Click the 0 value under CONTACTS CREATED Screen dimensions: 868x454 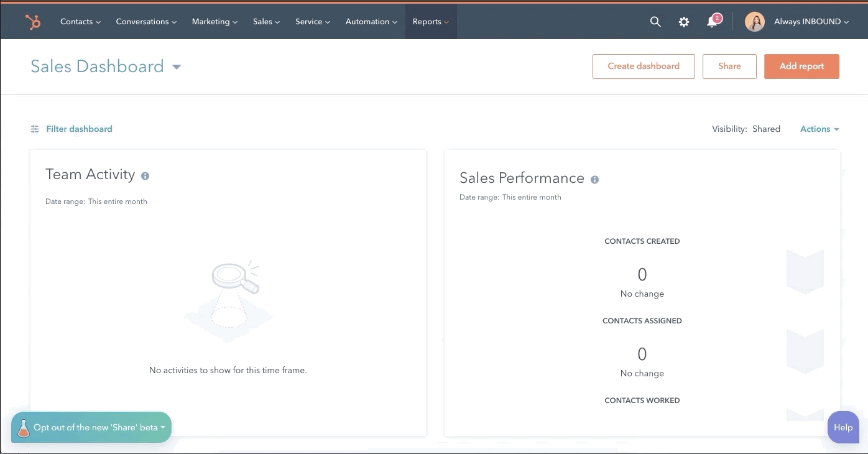642,274
